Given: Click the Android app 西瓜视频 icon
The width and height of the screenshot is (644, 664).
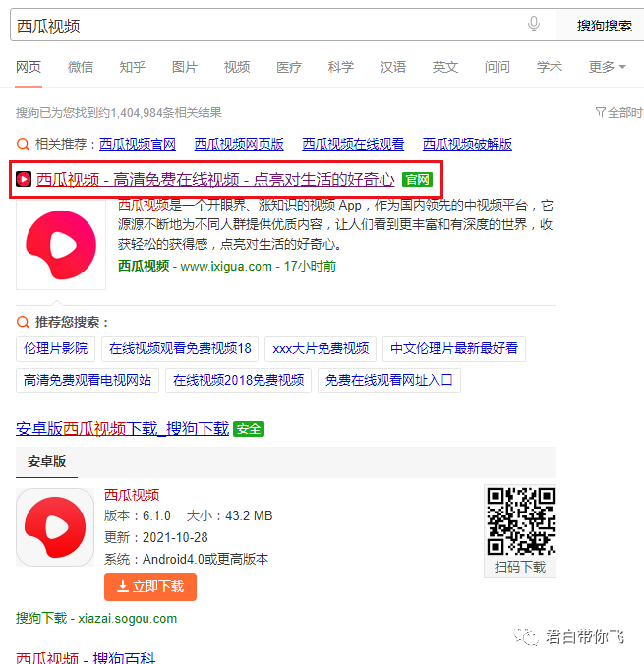Looking at the screenshot, I should pos(55,527).
